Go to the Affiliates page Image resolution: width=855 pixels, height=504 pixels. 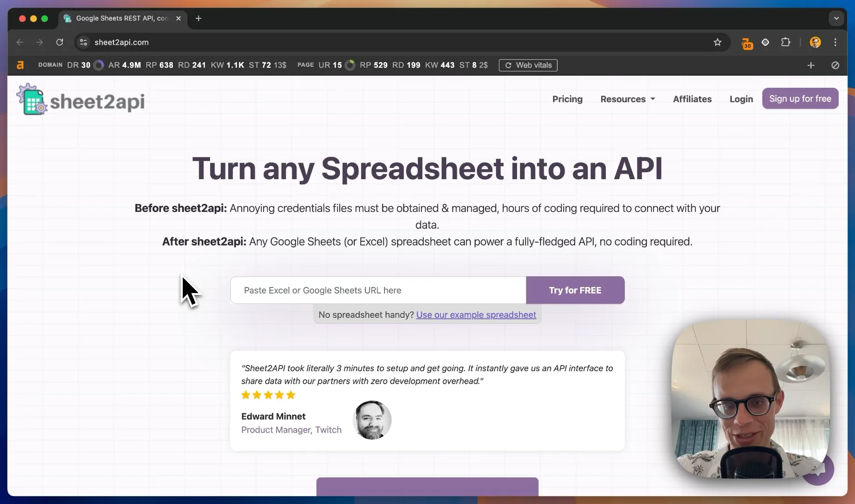click(692, 99)
